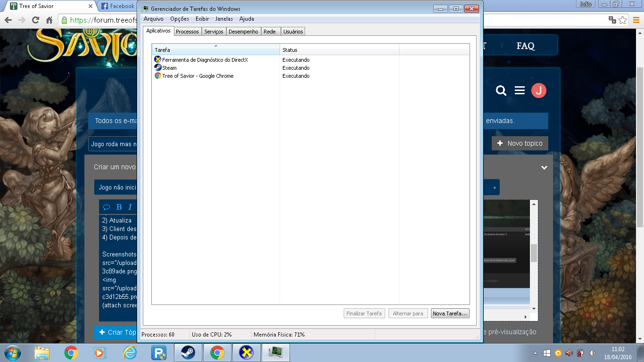Show hidden system tray icons

click(x=535, y=353)
